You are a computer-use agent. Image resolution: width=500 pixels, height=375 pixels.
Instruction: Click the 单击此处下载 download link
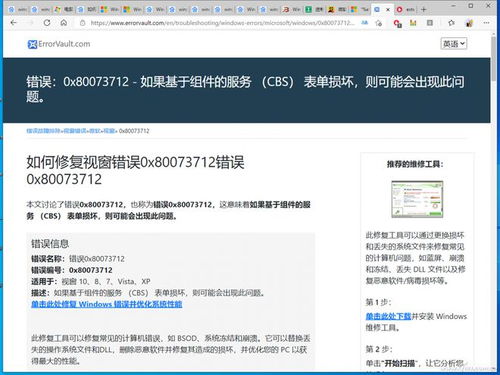[388, 316]
